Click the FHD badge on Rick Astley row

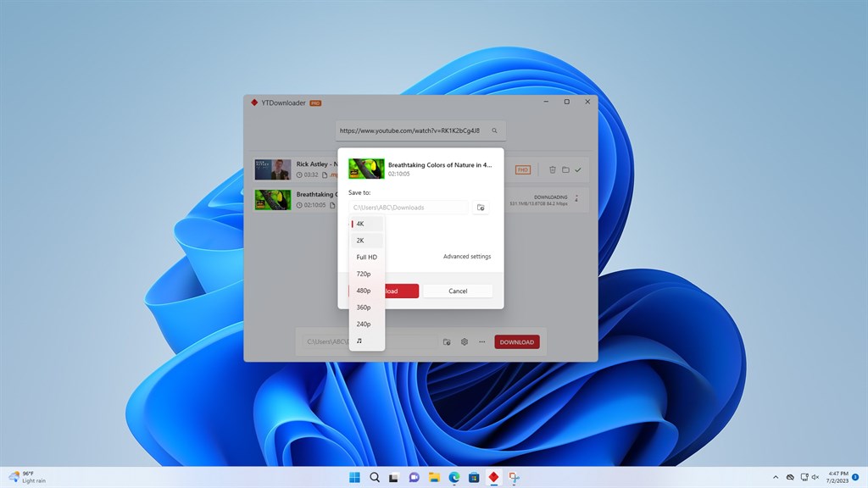(522, 169)
